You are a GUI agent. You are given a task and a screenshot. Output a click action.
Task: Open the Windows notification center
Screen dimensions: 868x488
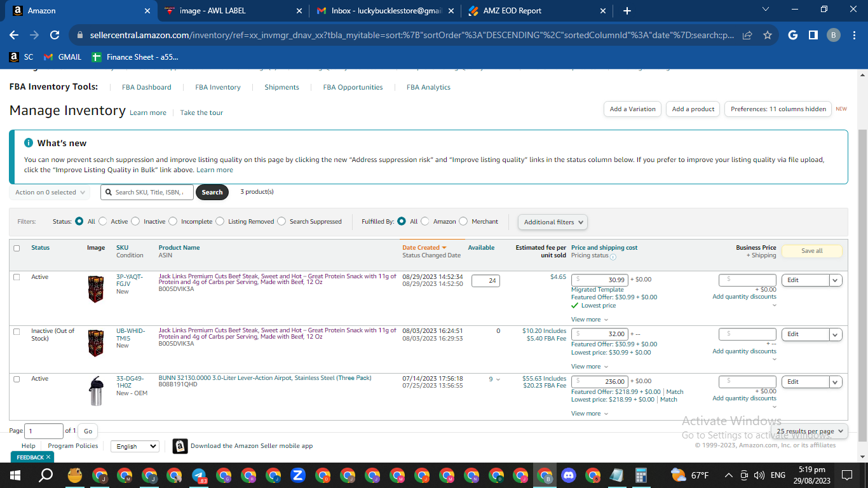pyautogui.click(x=846, y=475)
